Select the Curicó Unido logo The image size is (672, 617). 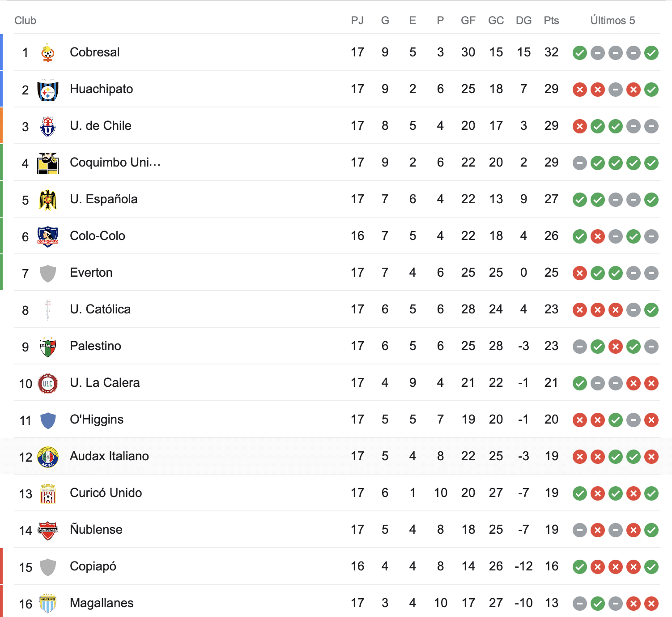pos(48,493)
